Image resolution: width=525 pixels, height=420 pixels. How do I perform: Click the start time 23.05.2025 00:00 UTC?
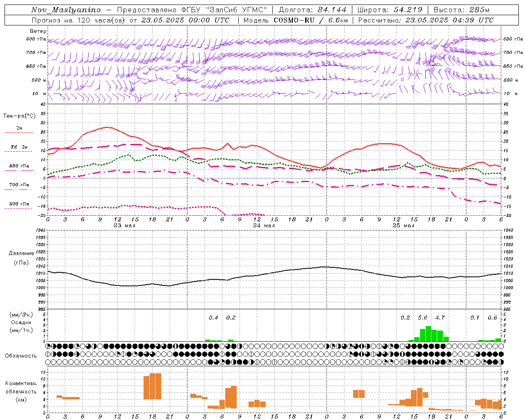[185, 20]
